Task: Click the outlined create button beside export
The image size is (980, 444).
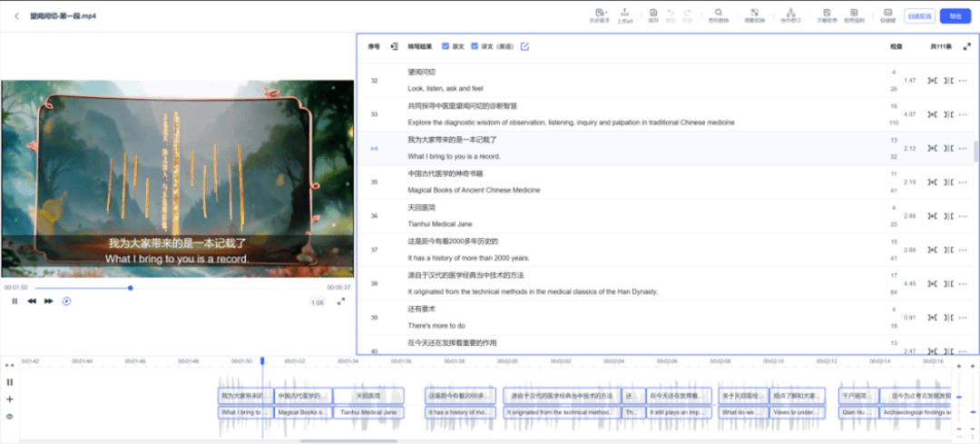Action: (x=918, y=15)
